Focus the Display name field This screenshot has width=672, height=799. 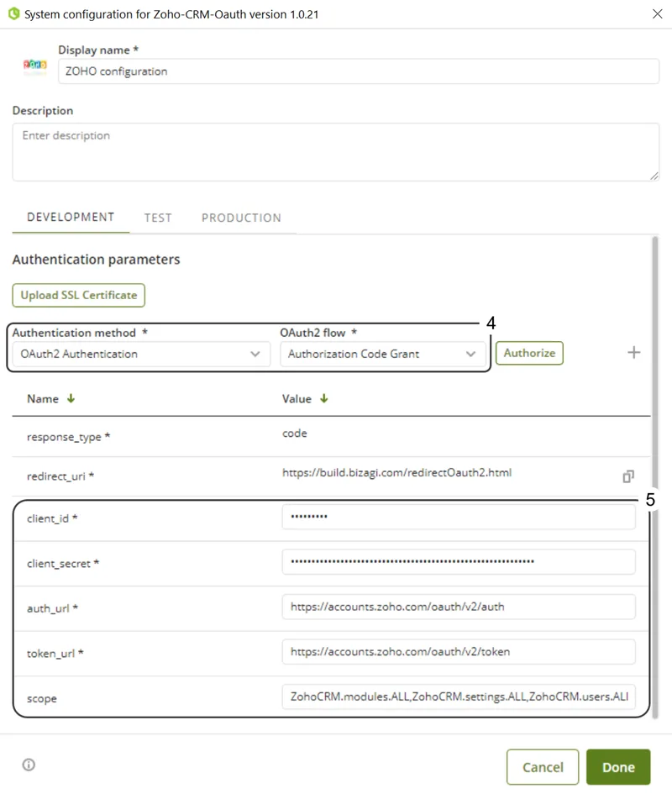359,71
